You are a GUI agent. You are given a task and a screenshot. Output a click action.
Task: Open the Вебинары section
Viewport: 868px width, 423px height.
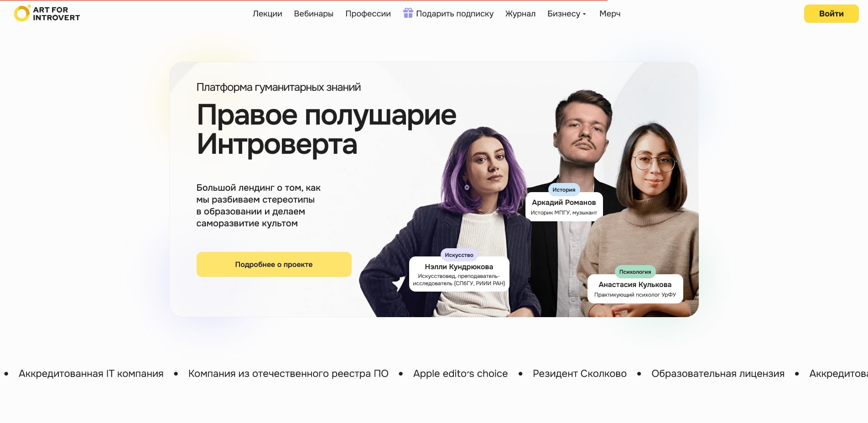pos(313,14)
